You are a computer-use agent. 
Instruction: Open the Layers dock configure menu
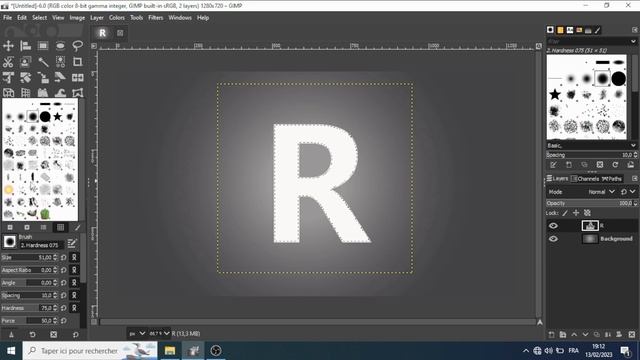635,179
